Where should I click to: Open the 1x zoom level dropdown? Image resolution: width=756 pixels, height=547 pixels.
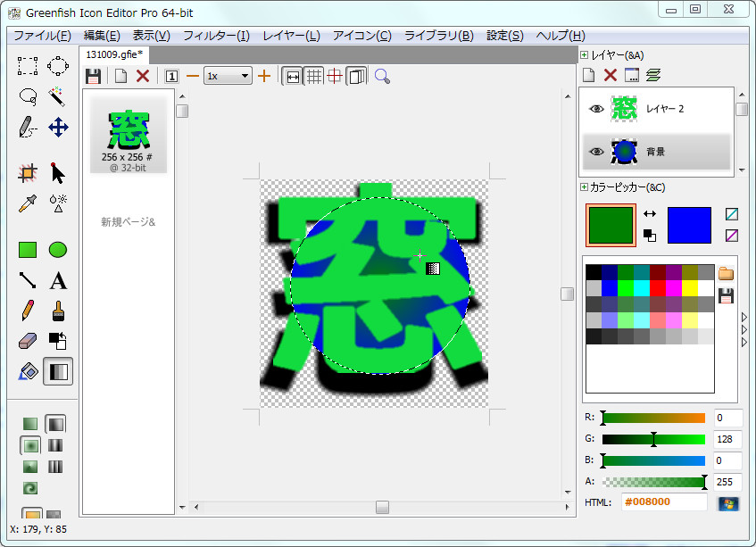tap(228, 76)
